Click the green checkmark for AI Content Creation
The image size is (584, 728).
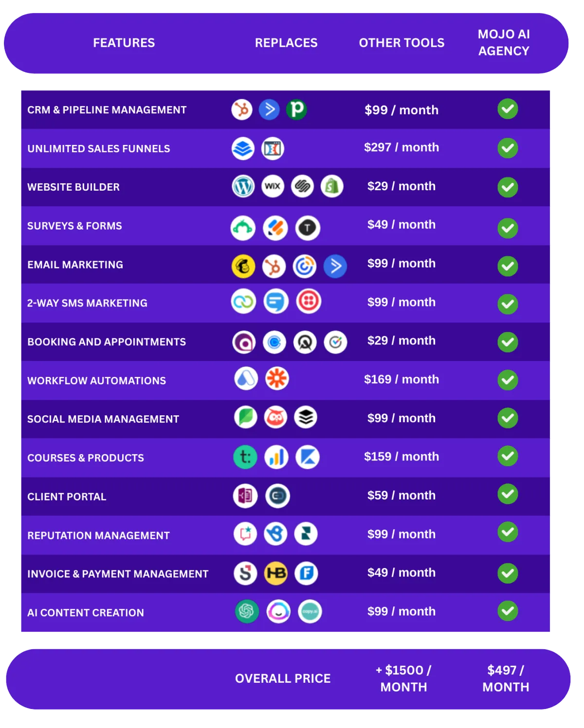(508, 611)
